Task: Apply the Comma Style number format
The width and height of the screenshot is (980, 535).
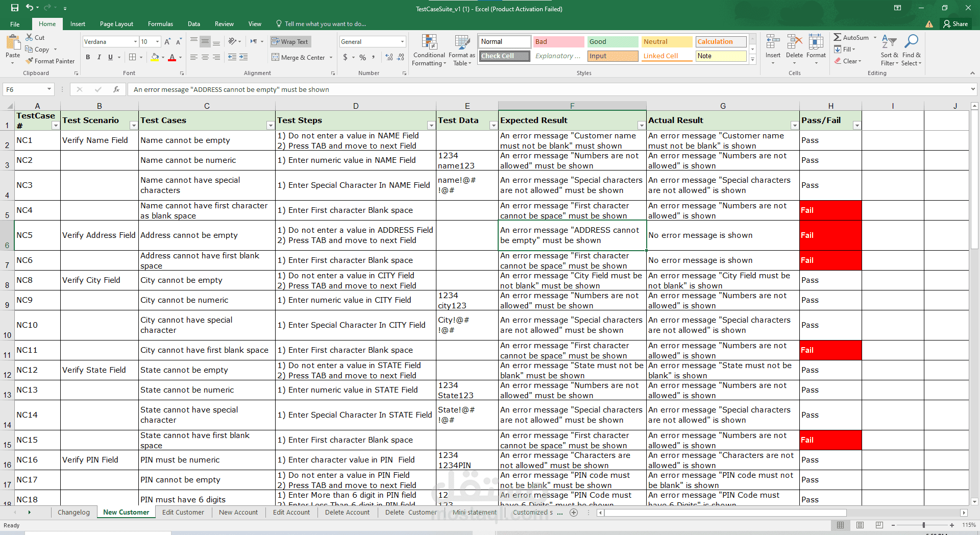Action: click(374, 57)
